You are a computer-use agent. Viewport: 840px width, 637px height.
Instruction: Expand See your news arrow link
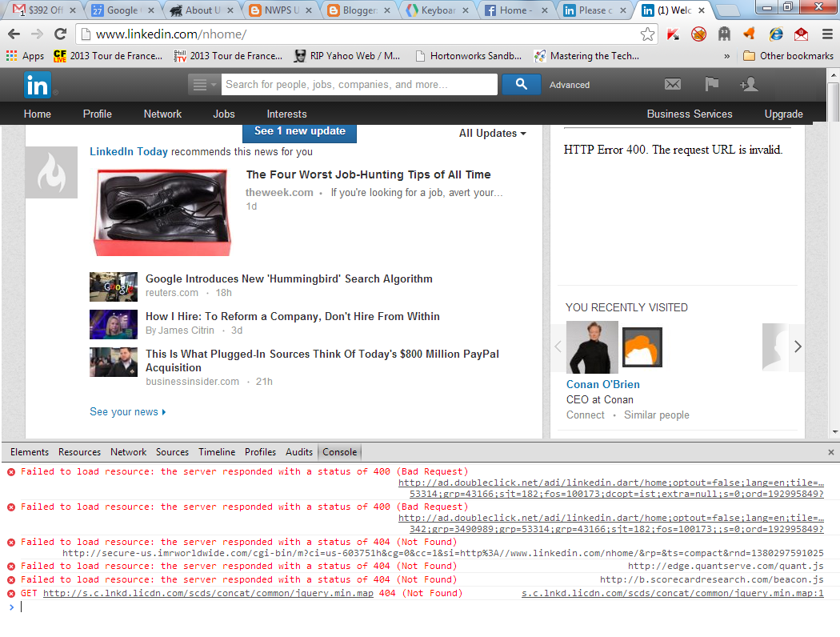tap(127, 412)
